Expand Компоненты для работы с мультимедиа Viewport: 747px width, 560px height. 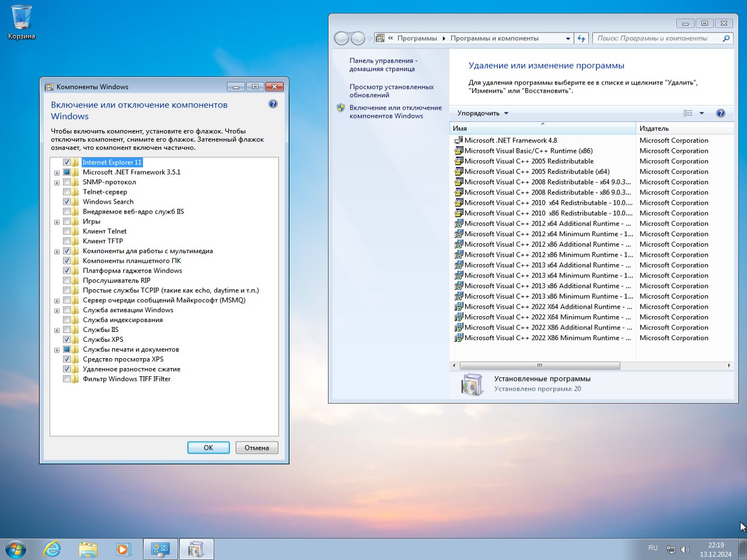coord(57,251)
